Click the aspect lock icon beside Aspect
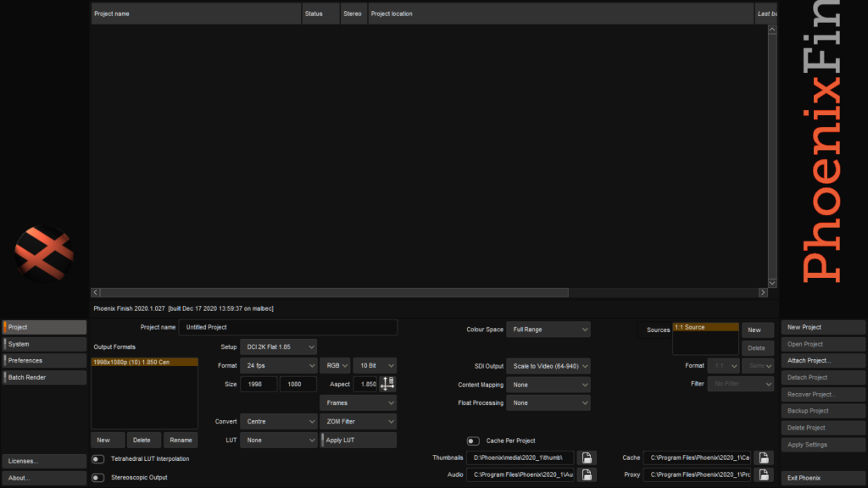Screen dimensions: 868x488 pyautogui.click(x=387, y=384)
